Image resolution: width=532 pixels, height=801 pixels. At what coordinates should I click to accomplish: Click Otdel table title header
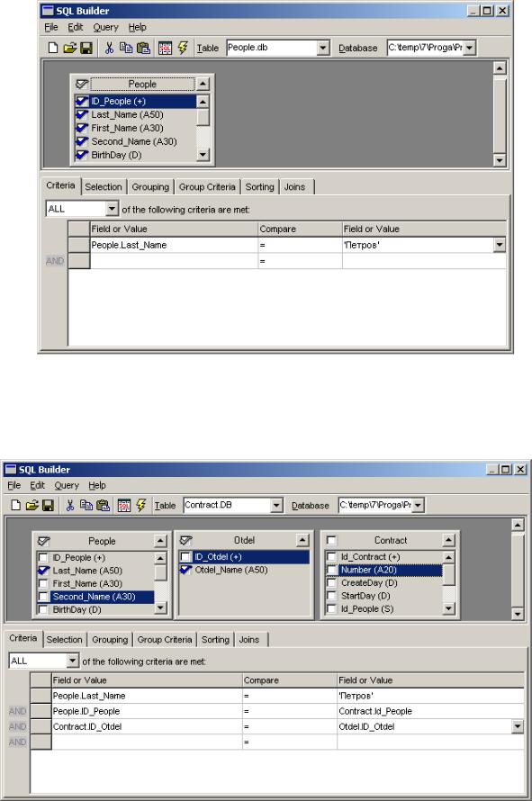[244, 540]
